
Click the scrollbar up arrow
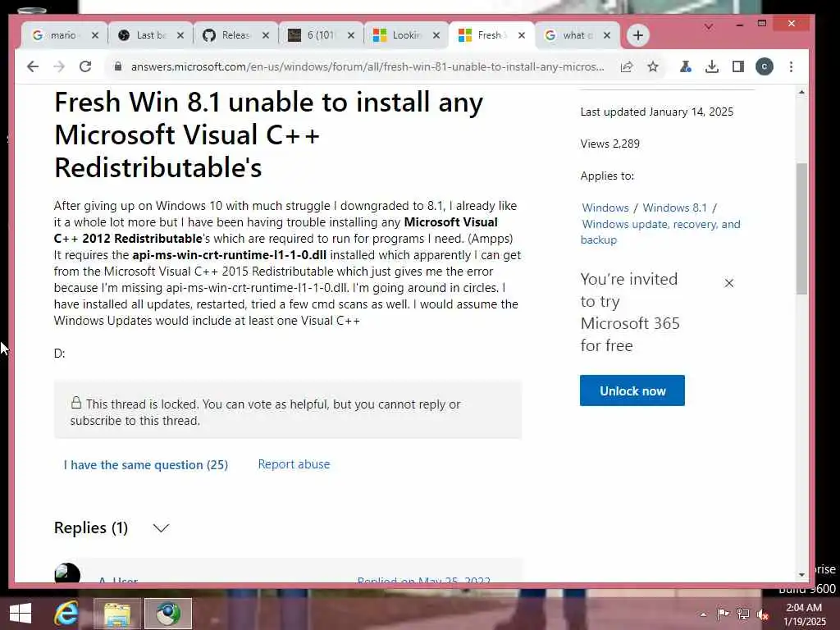pyautogui.click(x=801, y=92)
